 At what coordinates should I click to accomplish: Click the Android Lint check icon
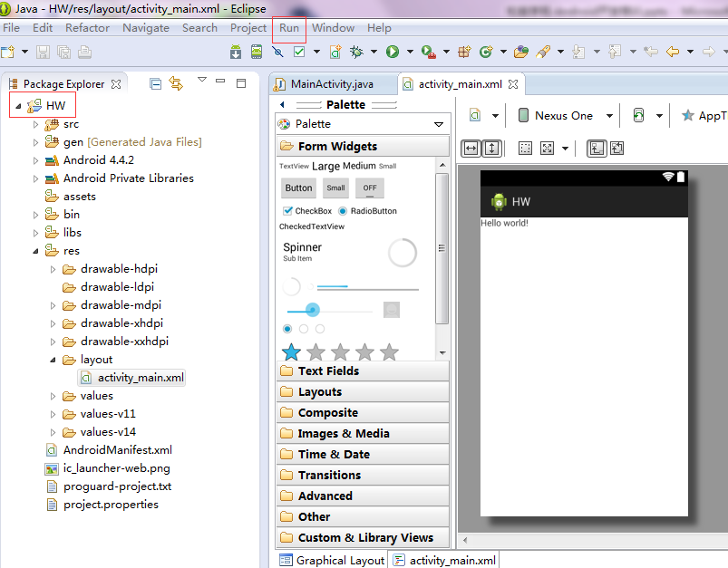[x=299, y=52]
